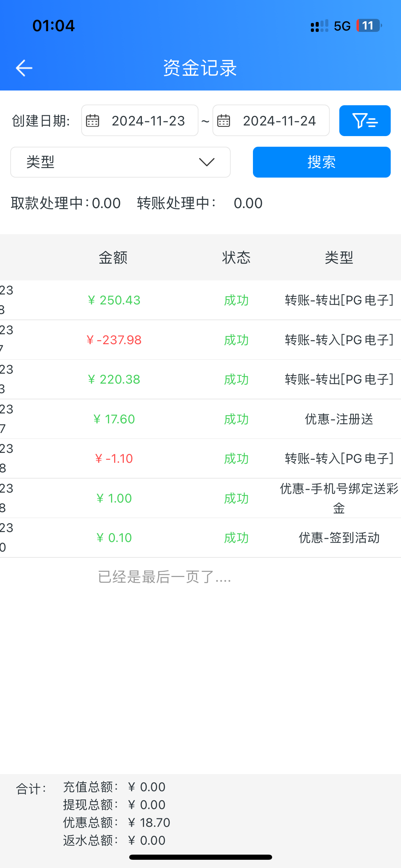Open the filter options icon button
Viewport: 401px width, 868px height.
click(x=365, y=121)
